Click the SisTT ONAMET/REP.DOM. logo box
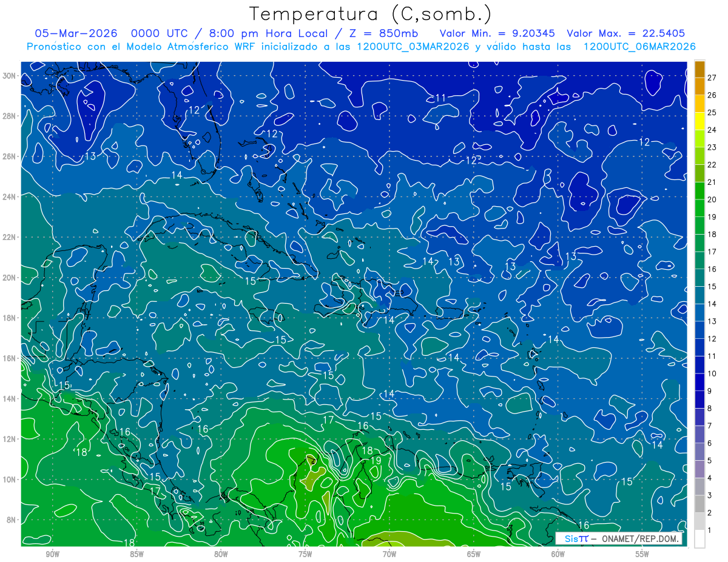 click(618, 539)
